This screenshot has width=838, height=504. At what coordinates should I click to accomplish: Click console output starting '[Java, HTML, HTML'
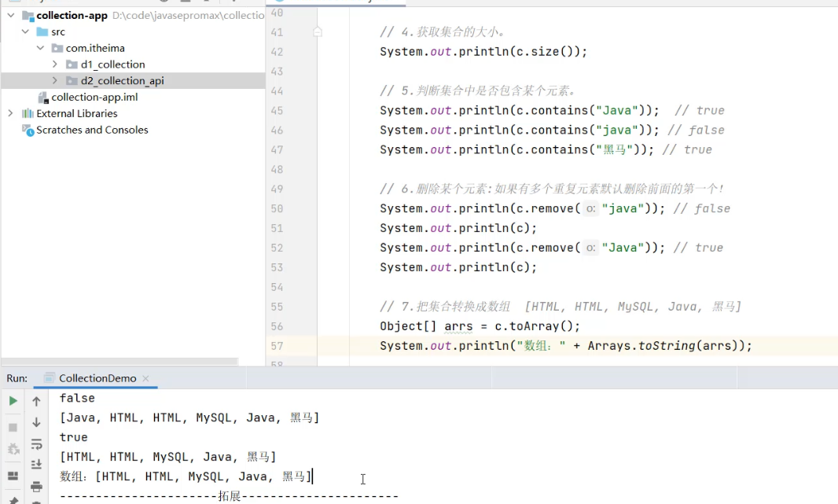point(189,418)
